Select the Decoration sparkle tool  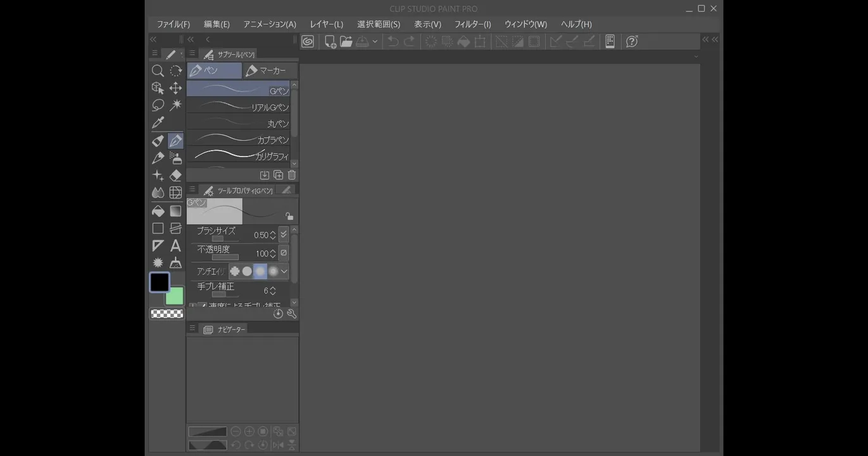click(158, 175)
